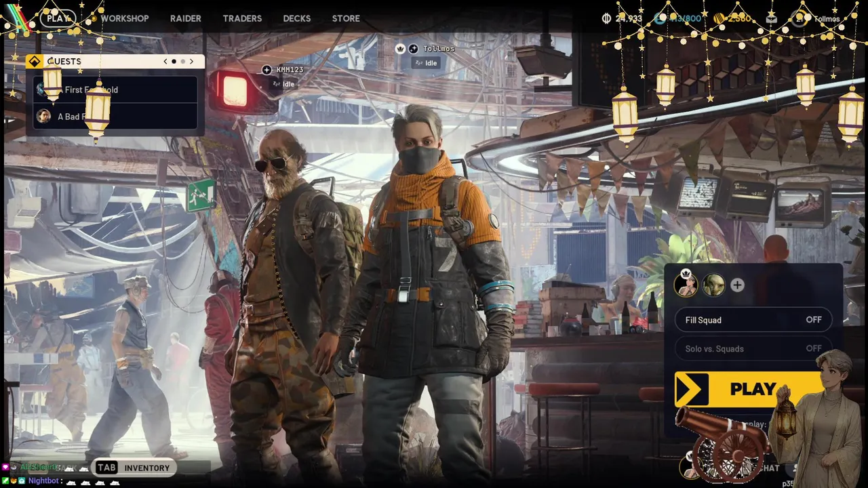Click the crown leader icon near Tollmos
This screenshot has height=488, width=868.
pyautogui.click(x=400, y=49)
